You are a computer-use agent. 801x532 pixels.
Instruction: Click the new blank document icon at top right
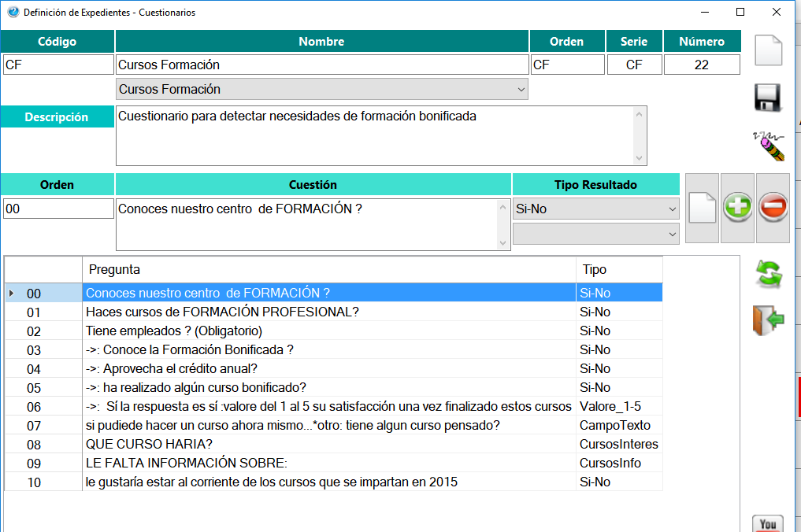[768, 50]
